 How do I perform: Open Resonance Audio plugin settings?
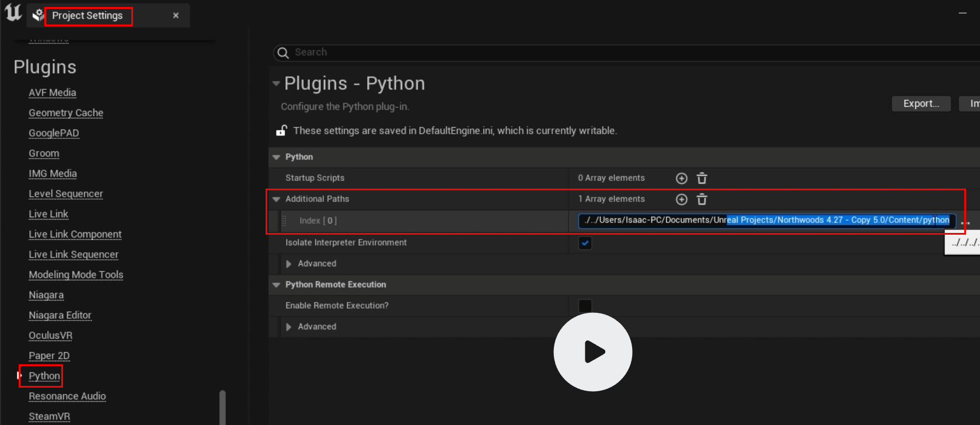point(67,396)
